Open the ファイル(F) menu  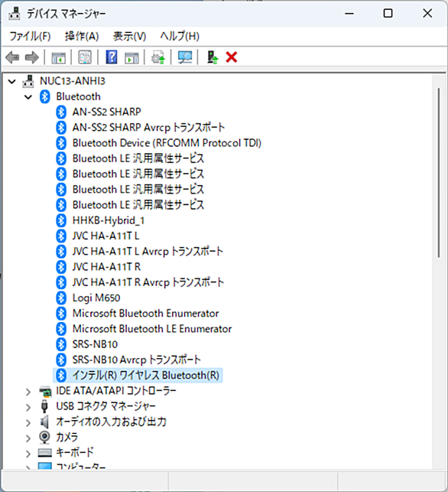click(30, 37)
